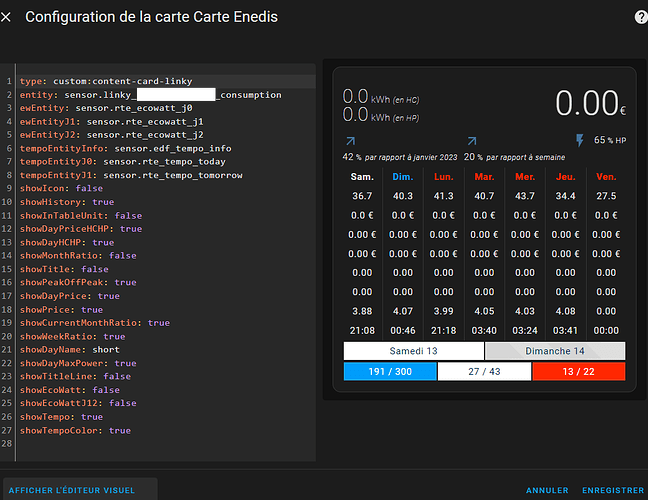The width and height of the screenshot is (648, 500).
Task: Click the red 13 / 22 tempo counter
Action: (579, 371)
